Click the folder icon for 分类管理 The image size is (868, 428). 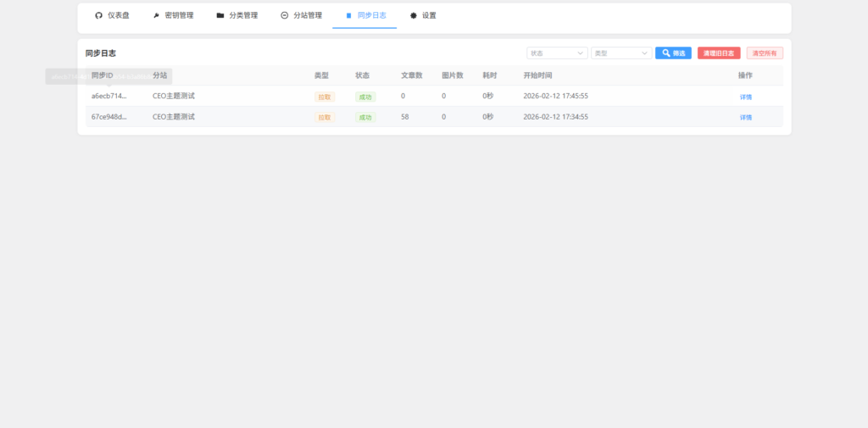click(x=220, y=15)
